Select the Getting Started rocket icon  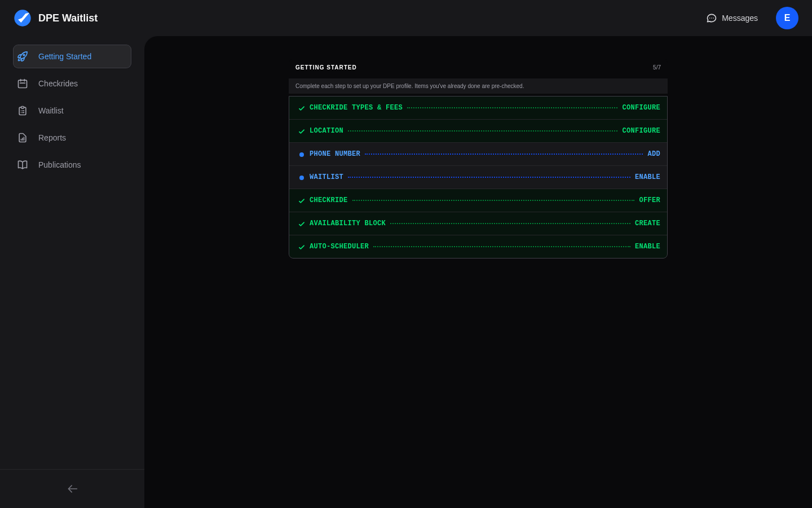23,56
